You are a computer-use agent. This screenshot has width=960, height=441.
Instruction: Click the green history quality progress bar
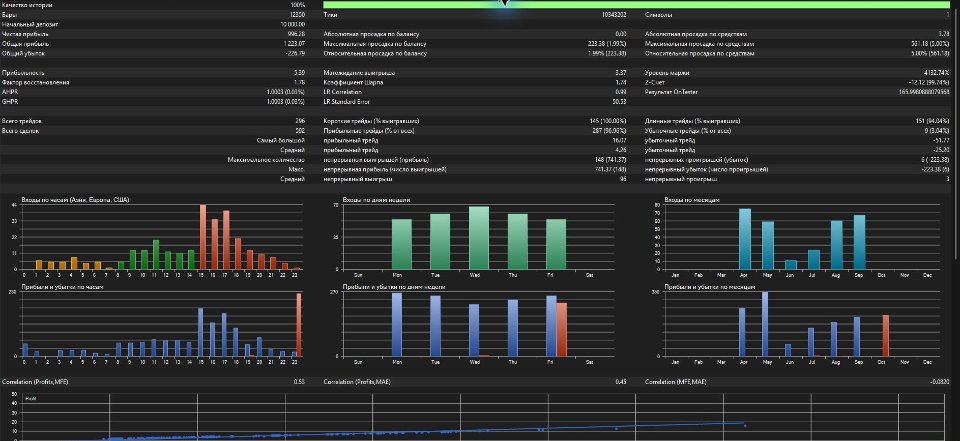pyautogui.click(x=636, y=5)
